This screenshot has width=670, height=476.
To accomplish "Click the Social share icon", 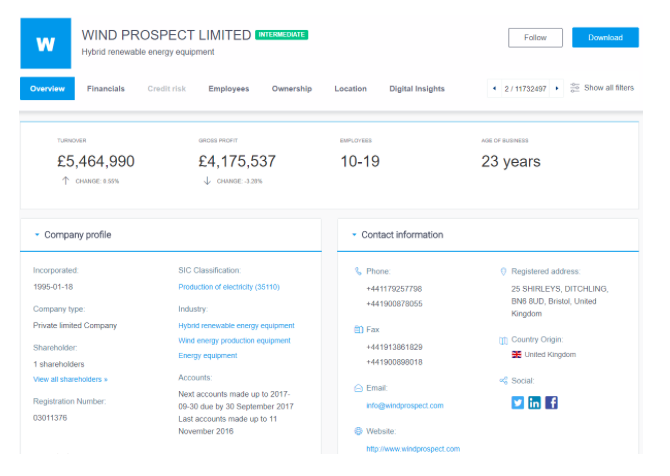I will [503, 381].
